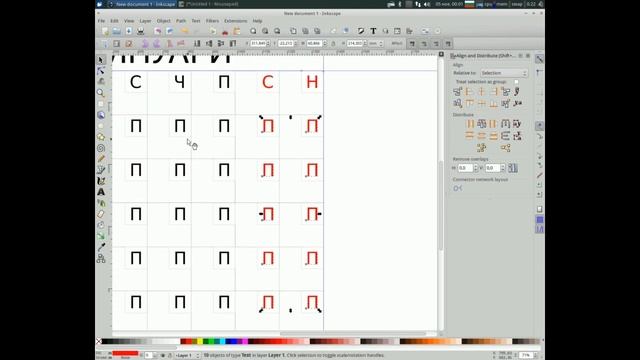The width and height of the screenshot is (640, 360).
Task: Select the red Н letter on canvas
Action: coord(312,82)
